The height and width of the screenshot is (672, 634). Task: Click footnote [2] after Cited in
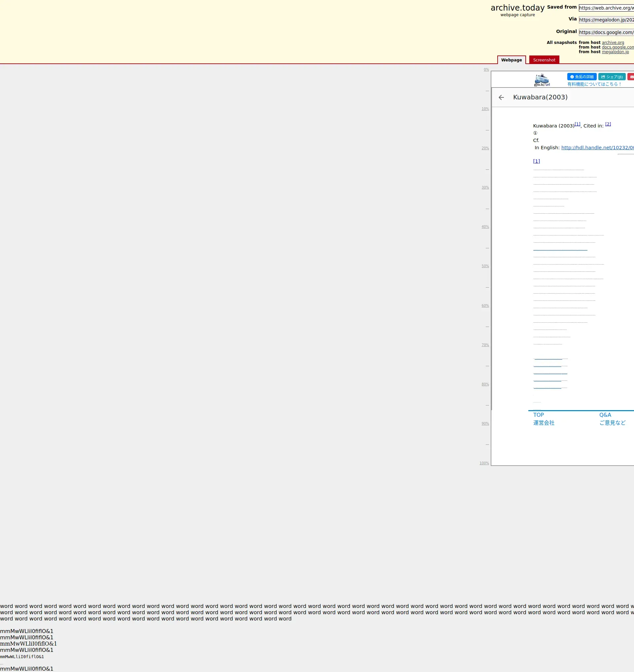[608, 124]
